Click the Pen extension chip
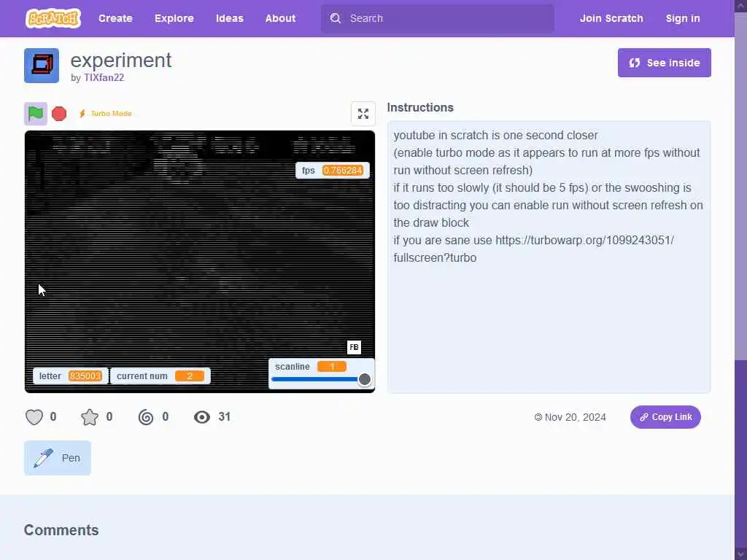The width and height of the screenshot is (747, 560). point(57,458)
